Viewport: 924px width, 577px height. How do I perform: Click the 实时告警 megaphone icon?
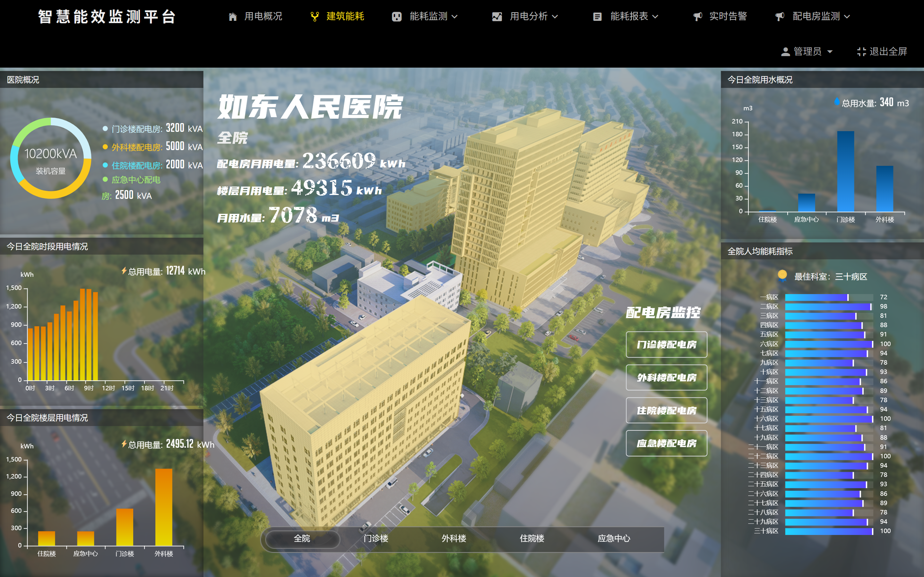point(698,16)
